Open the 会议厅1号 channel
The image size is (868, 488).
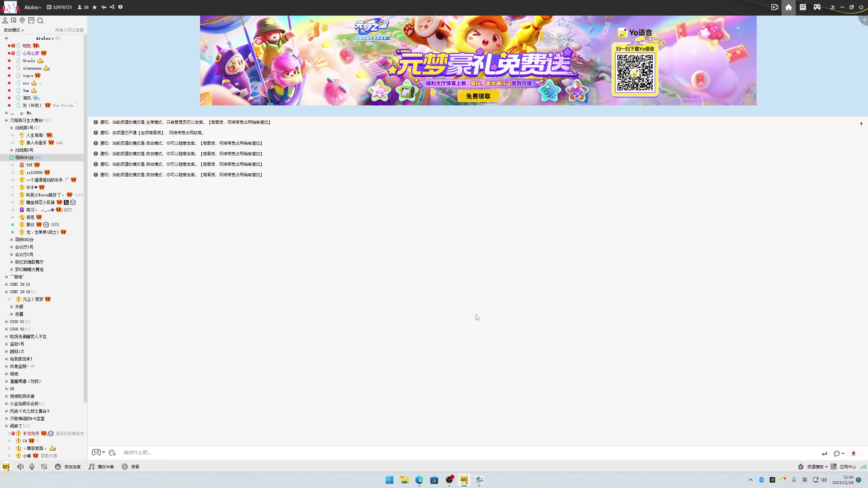pyautogui.click(x=24, y=247)
